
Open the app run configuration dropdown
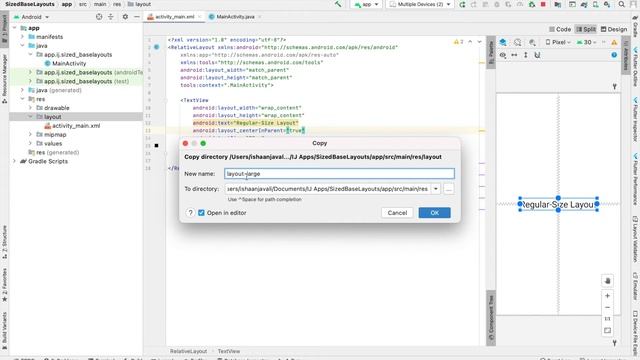point(367,4)
